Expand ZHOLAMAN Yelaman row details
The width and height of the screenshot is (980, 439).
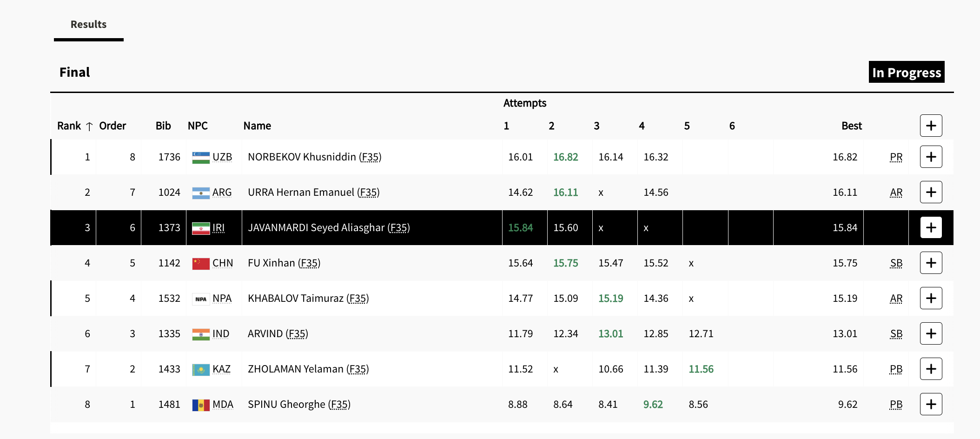click(x=931, y=369)
